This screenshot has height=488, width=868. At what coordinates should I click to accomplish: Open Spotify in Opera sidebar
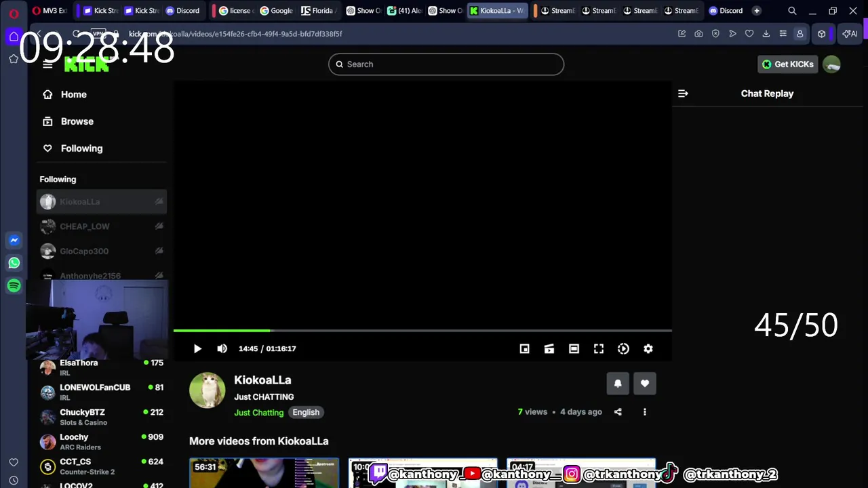tap(14, 286)
